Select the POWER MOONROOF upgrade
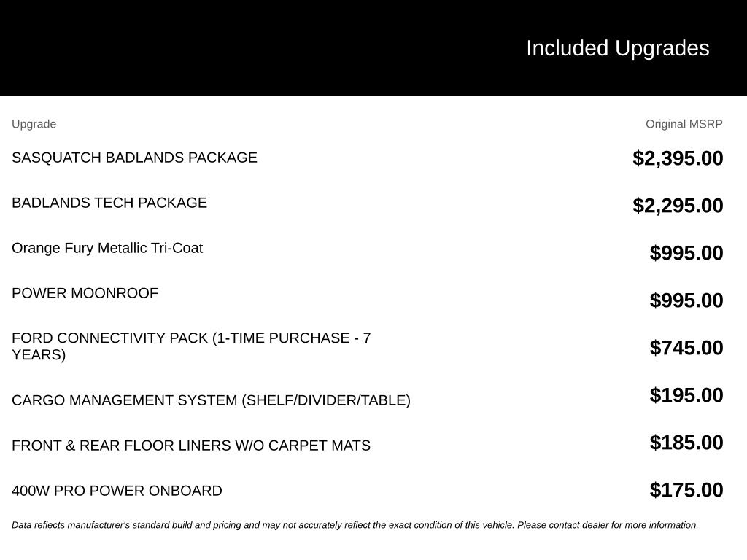Viewport: 747px width, 560px height. pyautogui.click(x=85, y=293)
